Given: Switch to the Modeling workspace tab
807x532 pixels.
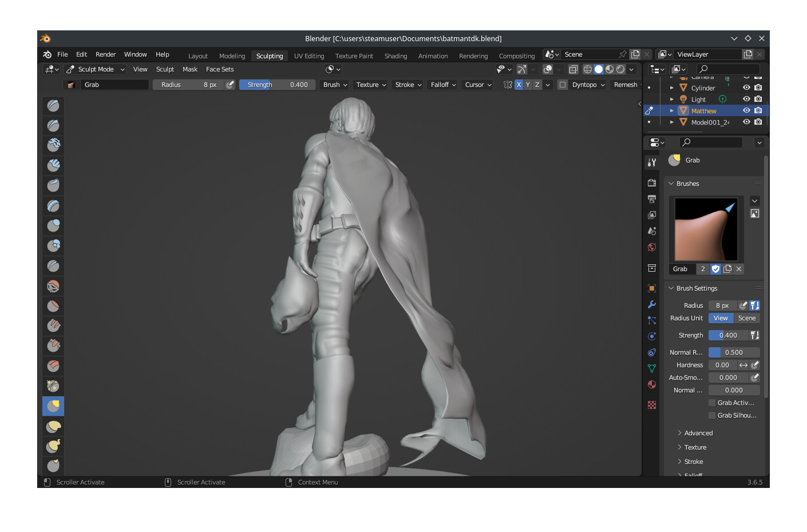Looking at the screenshot, I should tap(232, 56).
